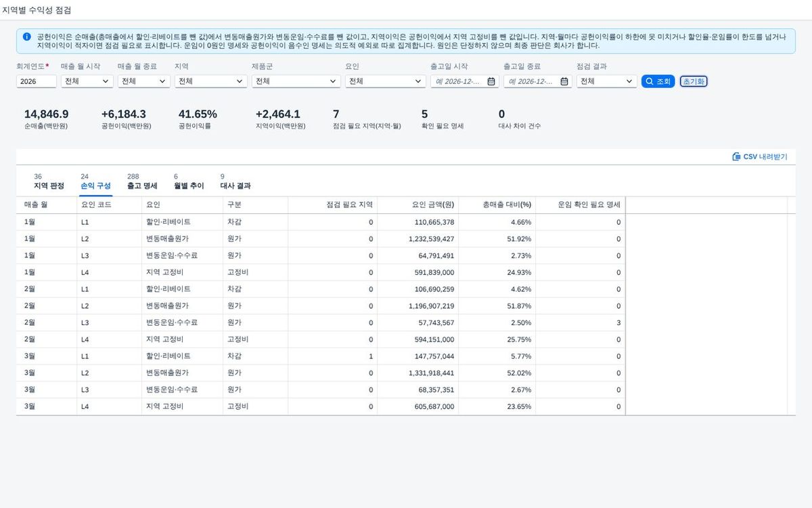The image size is (812, 508).
Task: Click the 공헌이익률 41.65% figure
Action: tap(198, 114)
